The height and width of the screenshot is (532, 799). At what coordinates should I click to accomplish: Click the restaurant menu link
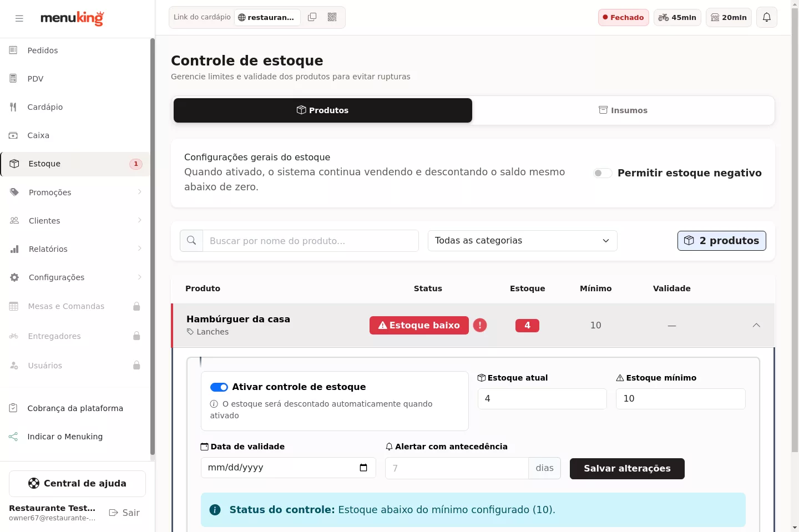pos(267,17)
